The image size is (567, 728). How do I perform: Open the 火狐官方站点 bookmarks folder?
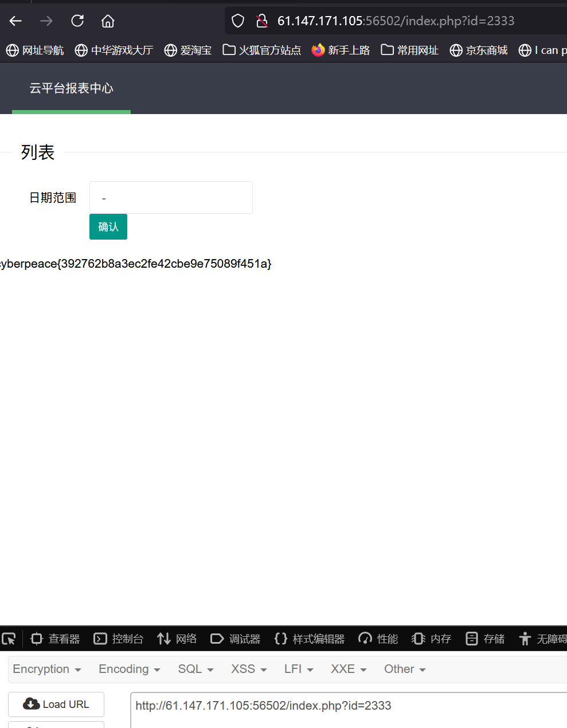tap(261, 50)
